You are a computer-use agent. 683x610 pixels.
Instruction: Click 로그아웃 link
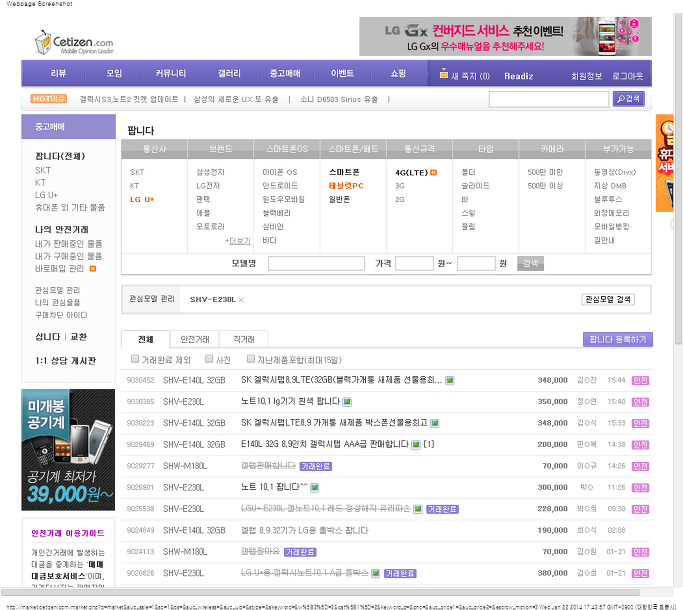tap(627, 76)
